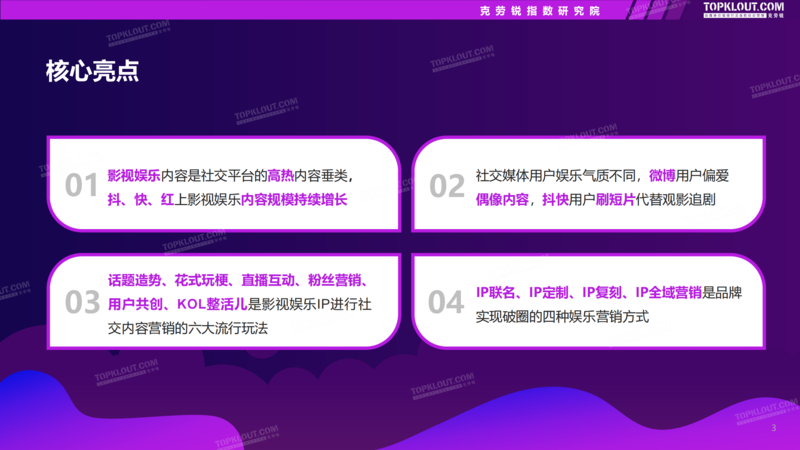
Task: Click 实现破圈的四种娱乐营销方式 line in card 04
Action: 562,316
